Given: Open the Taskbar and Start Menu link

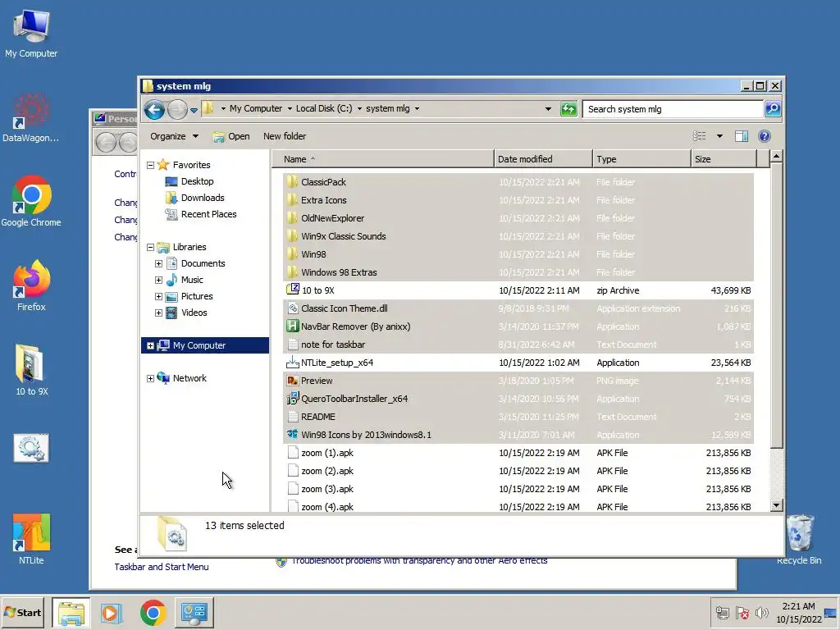Looking at the screenshot, I should tap(162, 567).
